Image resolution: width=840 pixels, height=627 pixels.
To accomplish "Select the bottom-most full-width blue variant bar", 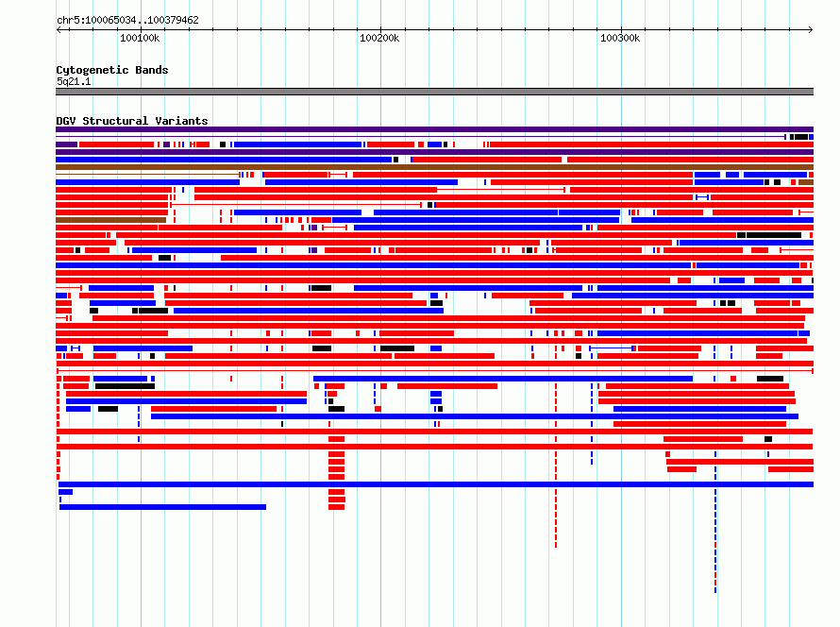I will [x=436, y=484].
